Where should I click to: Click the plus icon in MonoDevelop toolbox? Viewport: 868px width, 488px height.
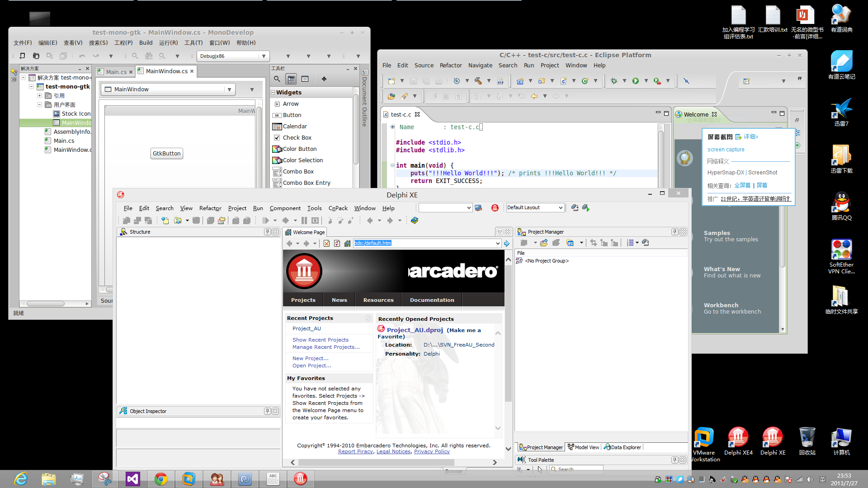click(324, 79)
